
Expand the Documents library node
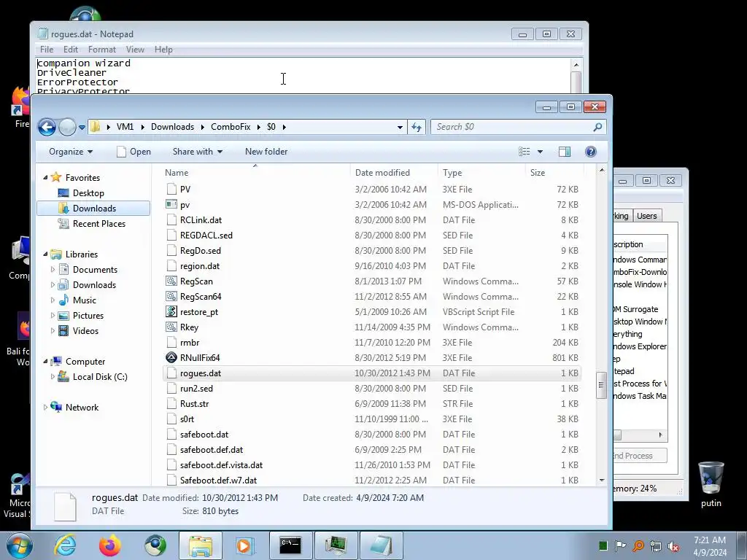[x=53, y=270]
